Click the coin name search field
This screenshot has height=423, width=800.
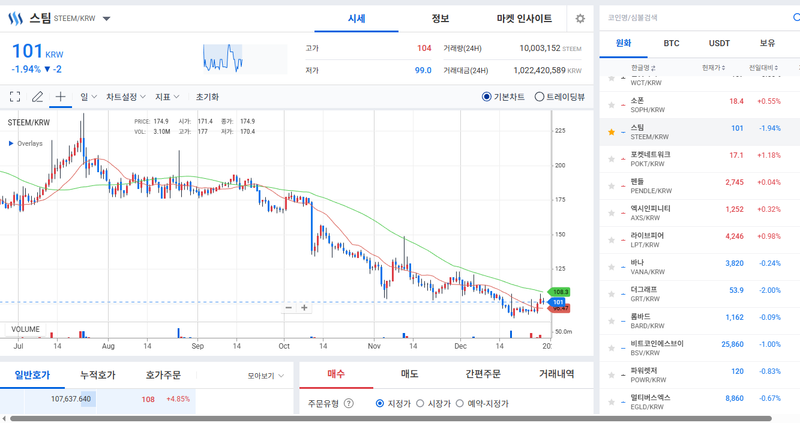pos(690,18)
